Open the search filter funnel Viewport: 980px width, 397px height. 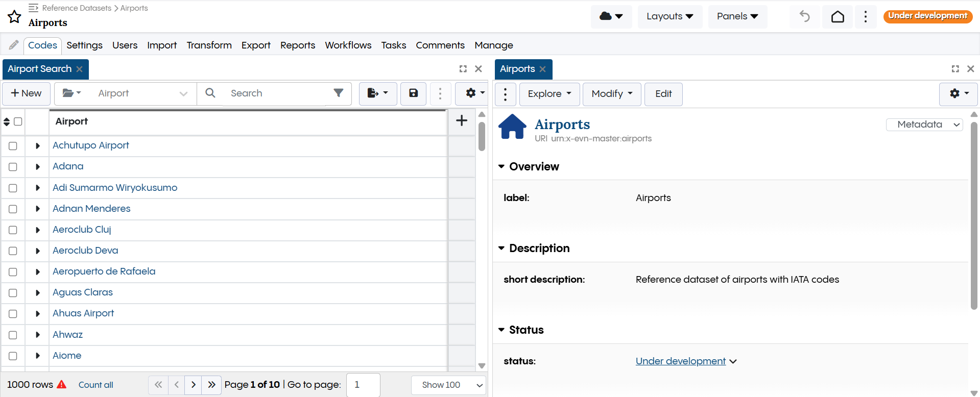pyautogui.click(x=338, y=93)
